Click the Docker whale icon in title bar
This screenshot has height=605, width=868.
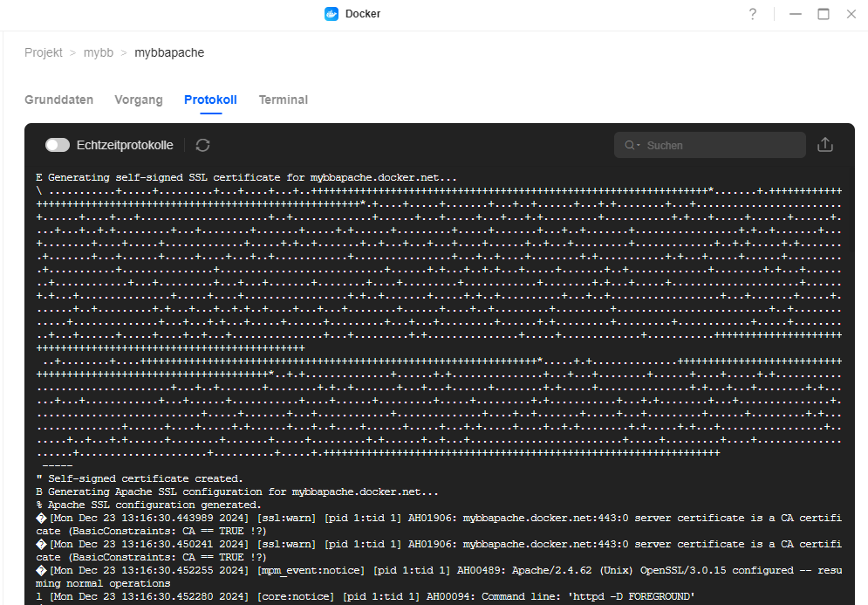pos(331,14)
